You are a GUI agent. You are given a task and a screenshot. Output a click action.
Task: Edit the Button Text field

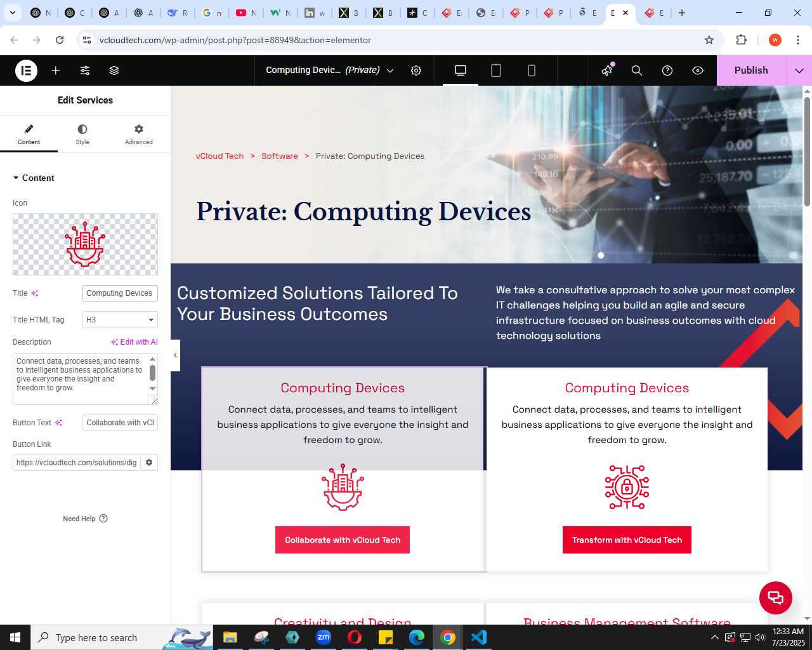pos(120,423)
